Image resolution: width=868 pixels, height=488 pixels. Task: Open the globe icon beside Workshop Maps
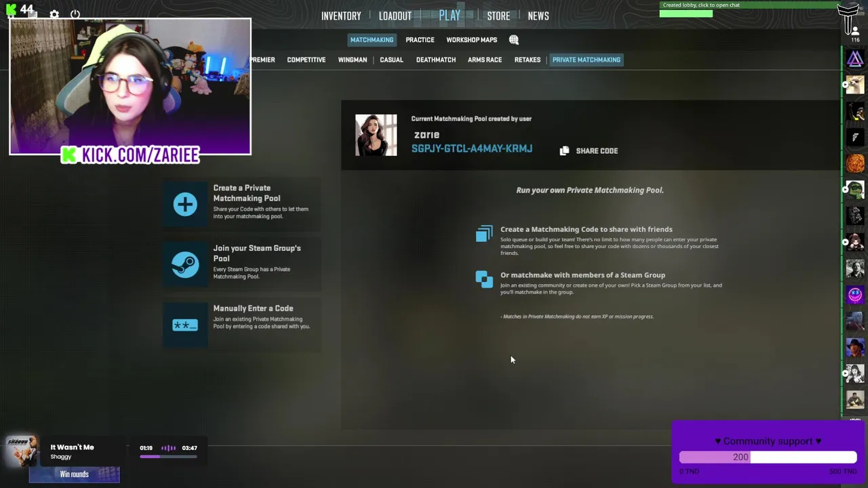click(x=514, y=40)
